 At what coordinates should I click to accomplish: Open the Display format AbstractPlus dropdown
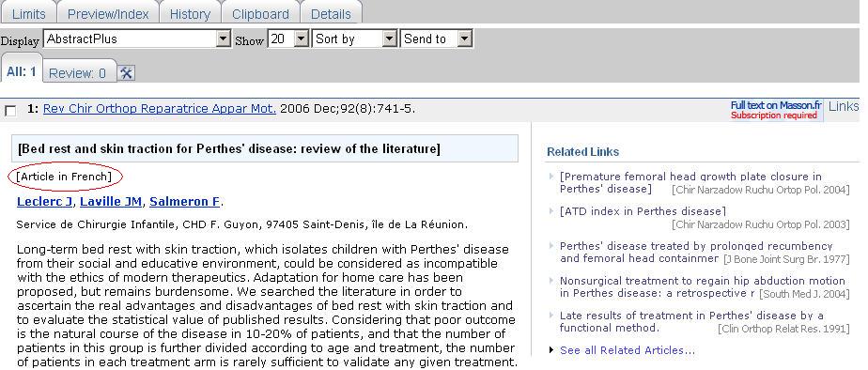(x=137, y=39)
